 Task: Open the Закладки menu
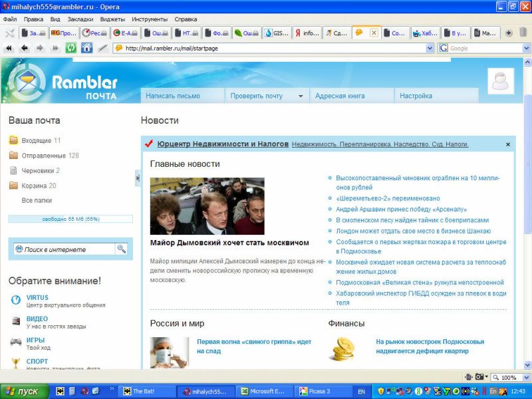pyautogui.click(x=80, y=19)
